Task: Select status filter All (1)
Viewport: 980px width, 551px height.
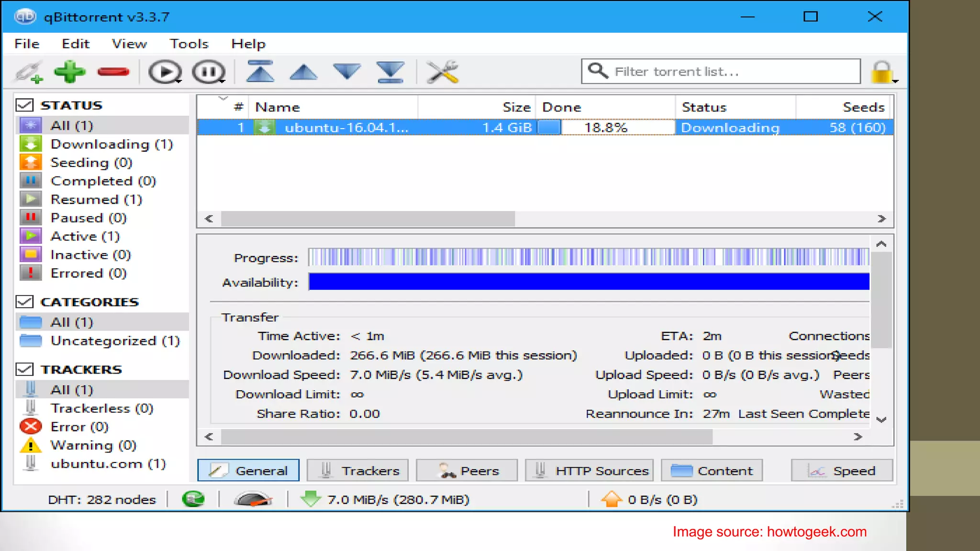Action: pyautogui.click(x=102, y=125)
